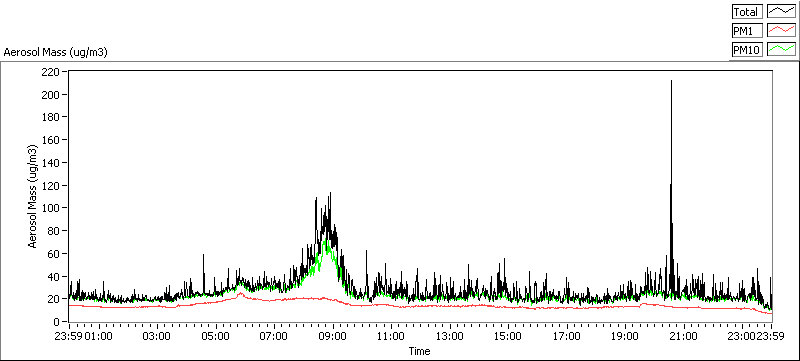Click the Total plot legend line icon
The height and width of the screenshot is (361, 800).
tap(782, 12)
